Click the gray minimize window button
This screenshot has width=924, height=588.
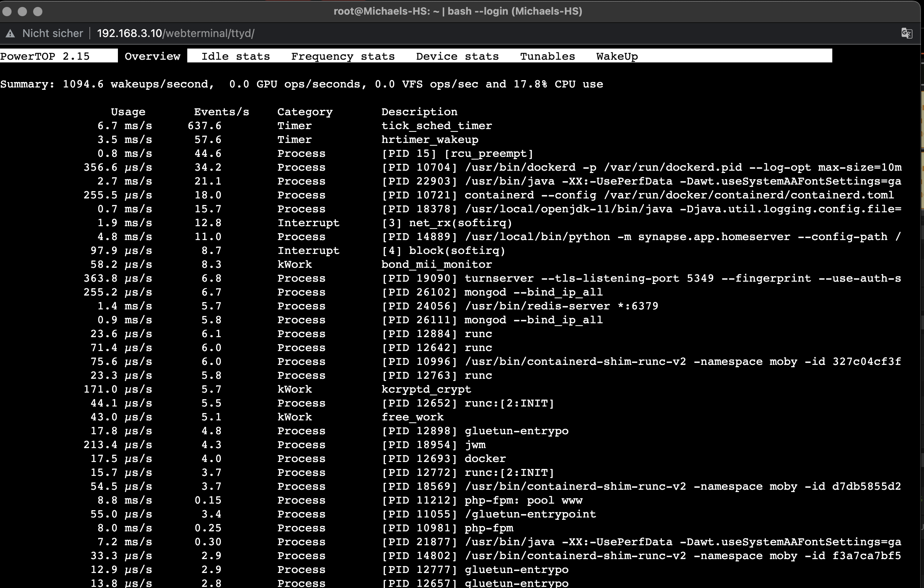tap(22, 12)
